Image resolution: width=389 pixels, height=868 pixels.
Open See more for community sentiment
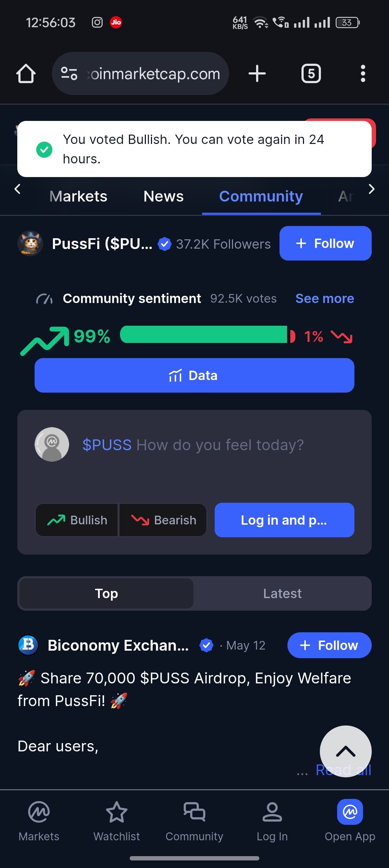point(325,298)
